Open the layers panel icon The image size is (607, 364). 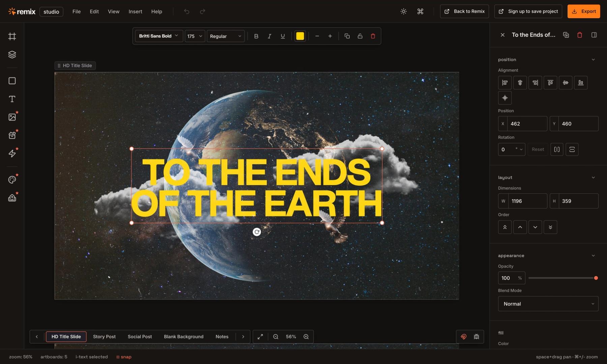[x=12, y=55]
